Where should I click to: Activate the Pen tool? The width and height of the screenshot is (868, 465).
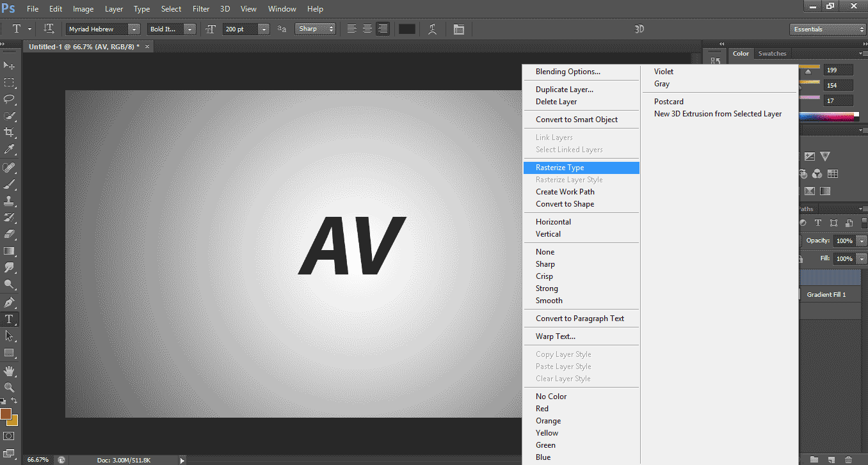pyautogui.click(x=10, y=302)
